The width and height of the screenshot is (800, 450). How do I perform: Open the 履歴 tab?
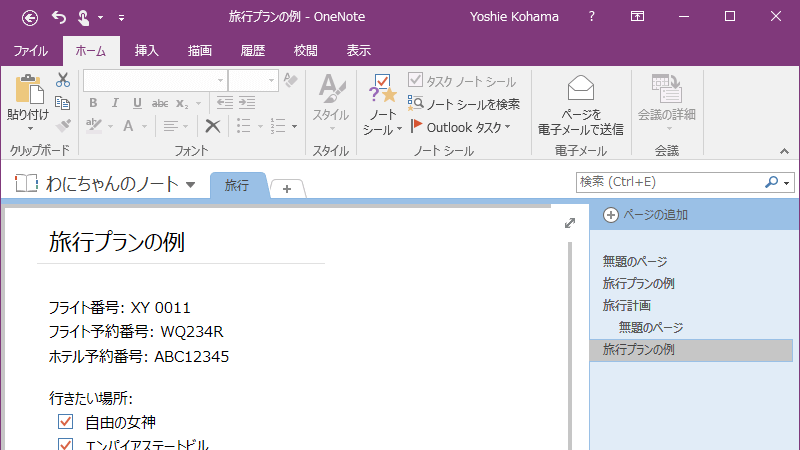click(x=253, y=51)
